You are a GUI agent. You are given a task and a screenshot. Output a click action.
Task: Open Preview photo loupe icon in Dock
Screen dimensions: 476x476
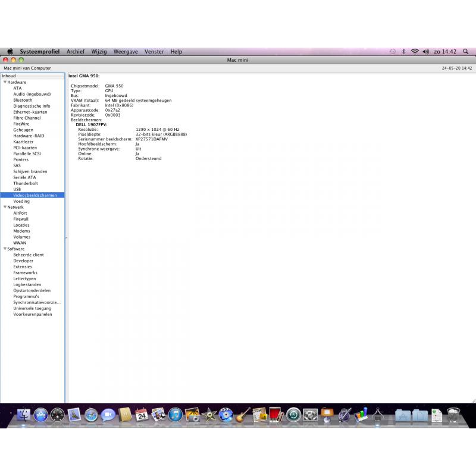pyautogui.click(x=158, y=415)
